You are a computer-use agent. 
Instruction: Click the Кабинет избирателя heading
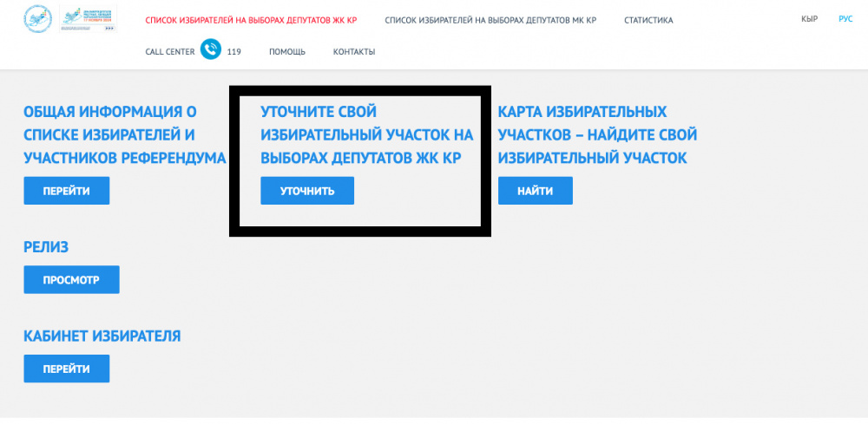(x=102, y=336)
